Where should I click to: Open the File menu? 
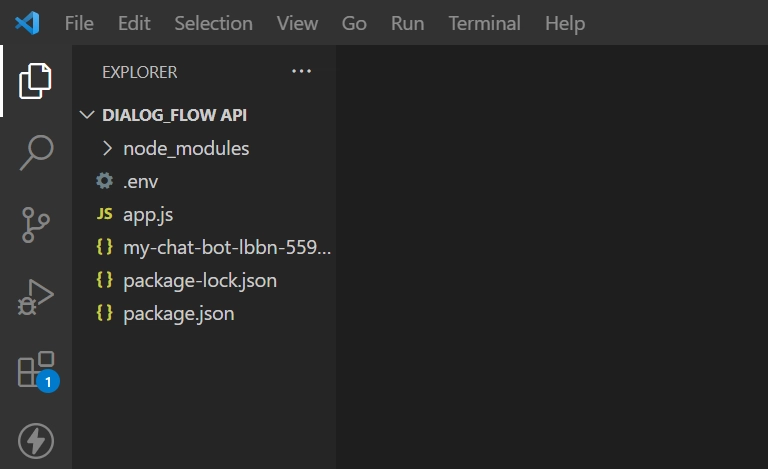(79, 23)
